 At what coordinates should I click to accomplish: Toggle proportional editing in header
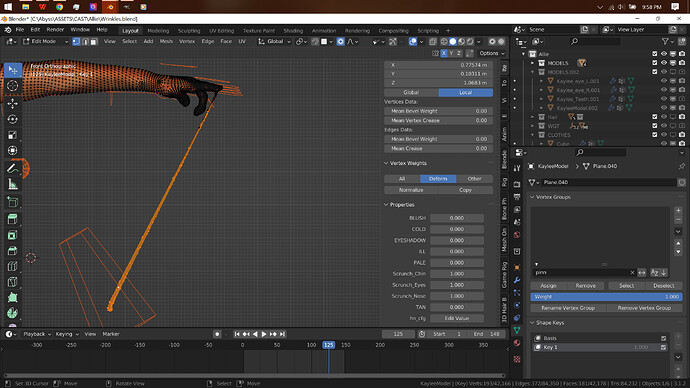click(341, 41)
